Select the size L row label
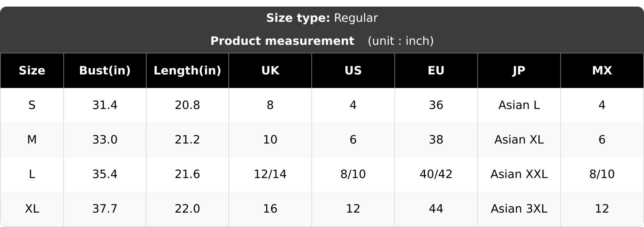This screenshot has width=644, height=227. 32,174
